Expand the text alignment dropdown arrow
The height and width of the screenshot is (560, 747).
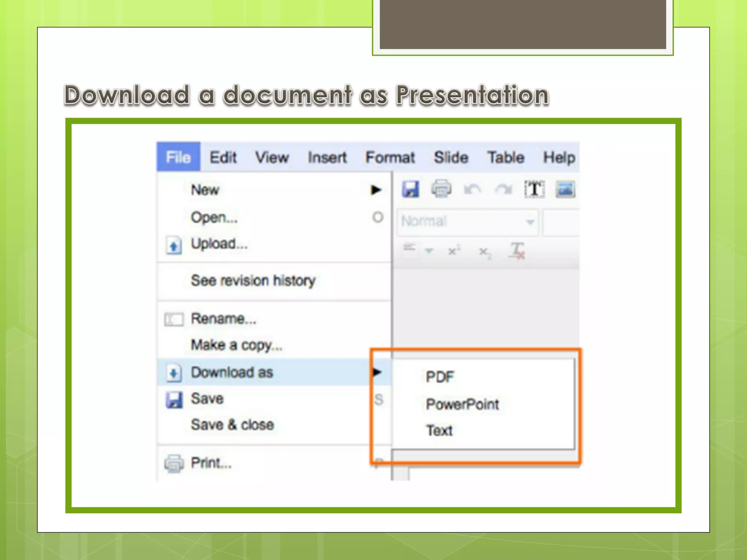(429, 251)
